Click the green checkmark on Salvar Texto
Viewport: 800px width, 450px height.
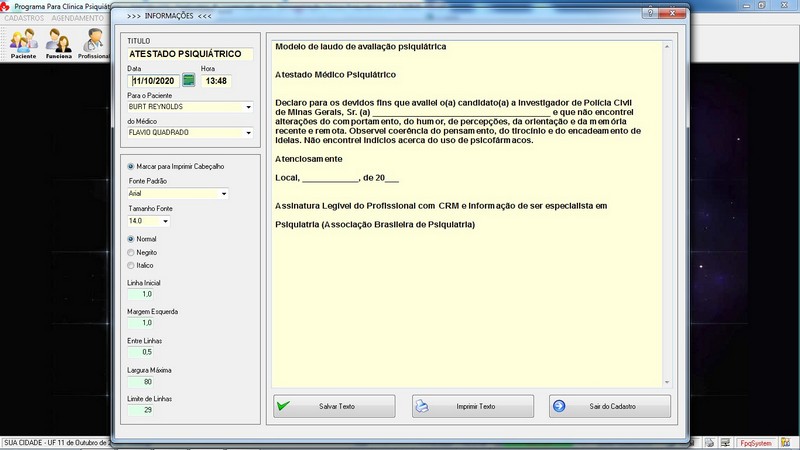pyautogui.click(x=284, y=407)
